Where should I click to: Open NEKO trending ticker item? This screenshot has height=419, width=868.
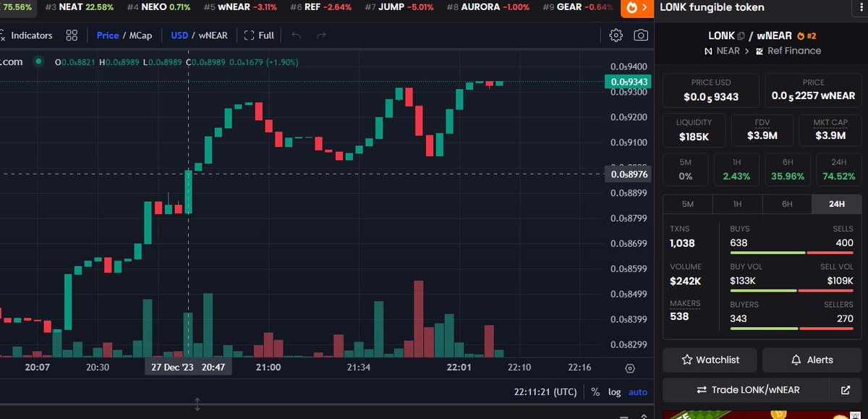[159, 7]
